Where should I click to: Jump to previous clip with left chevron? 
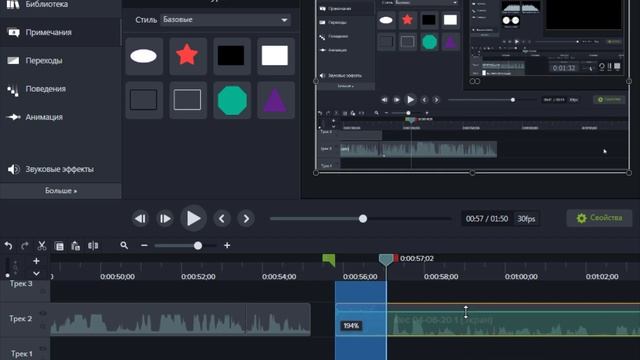click(222, 219)
